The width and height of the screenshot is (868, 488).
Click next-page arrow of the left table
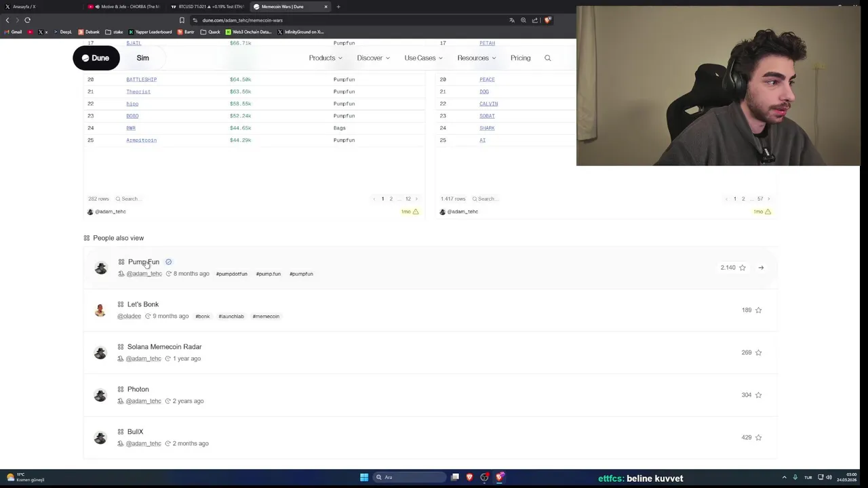[416, 199]
